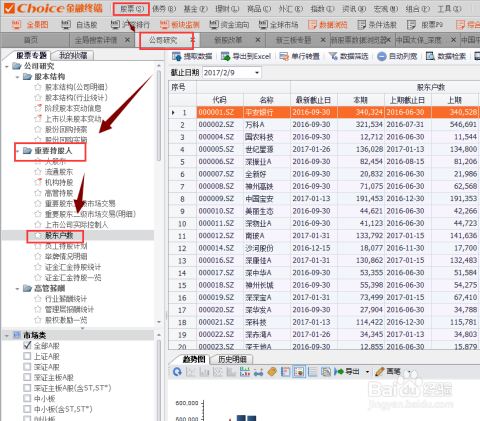Screen dimensions: 480x421
Task: Open 数据筛选 data filter
Action: click(348, 56)
